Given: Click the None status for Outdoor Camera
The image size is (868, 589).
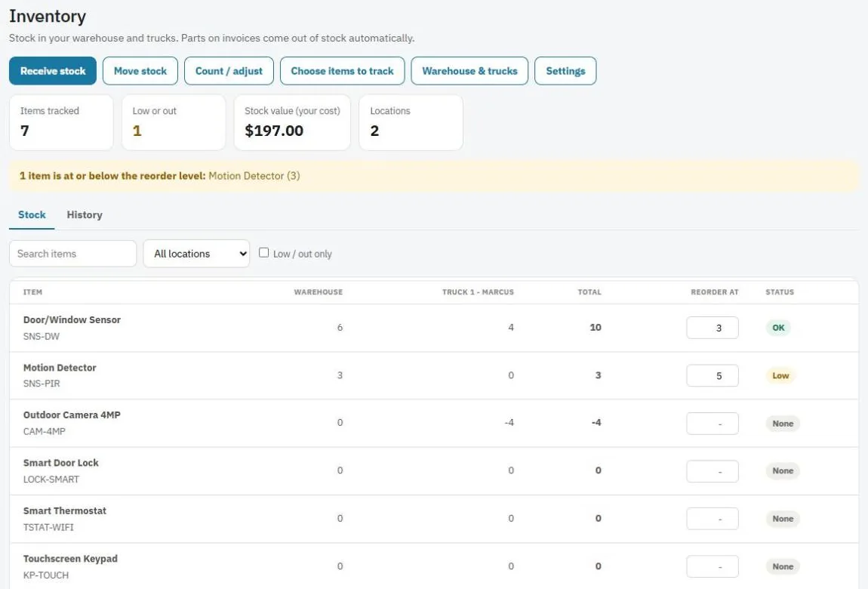Looking at the screenshot, I should [783, 424].
